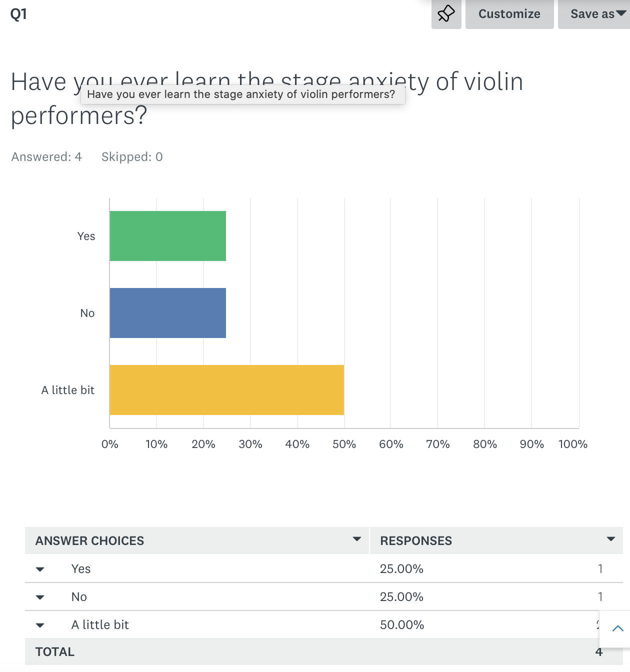Screen dimensions: 630x672
Task: Open the Customize chart options
Action: (509, 14)
